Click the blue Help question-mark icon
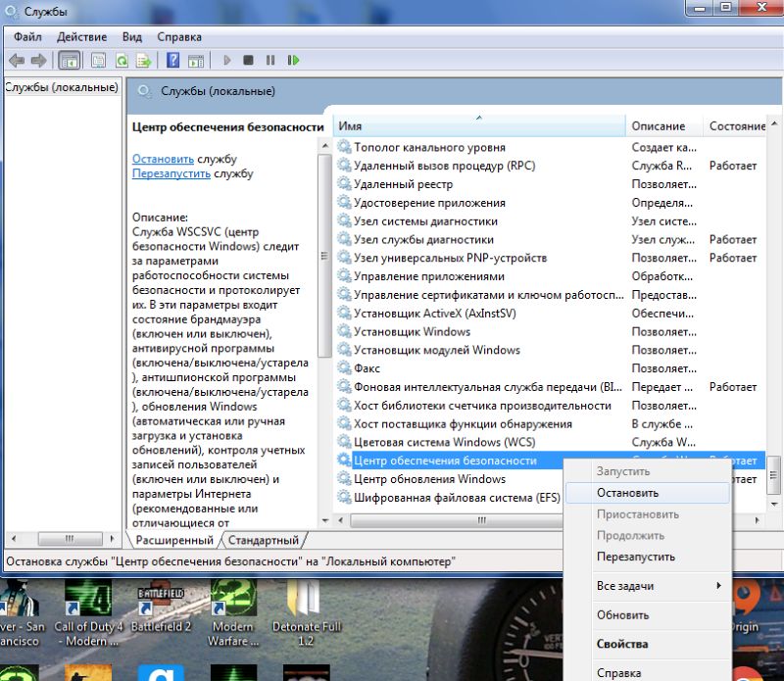 172,60
